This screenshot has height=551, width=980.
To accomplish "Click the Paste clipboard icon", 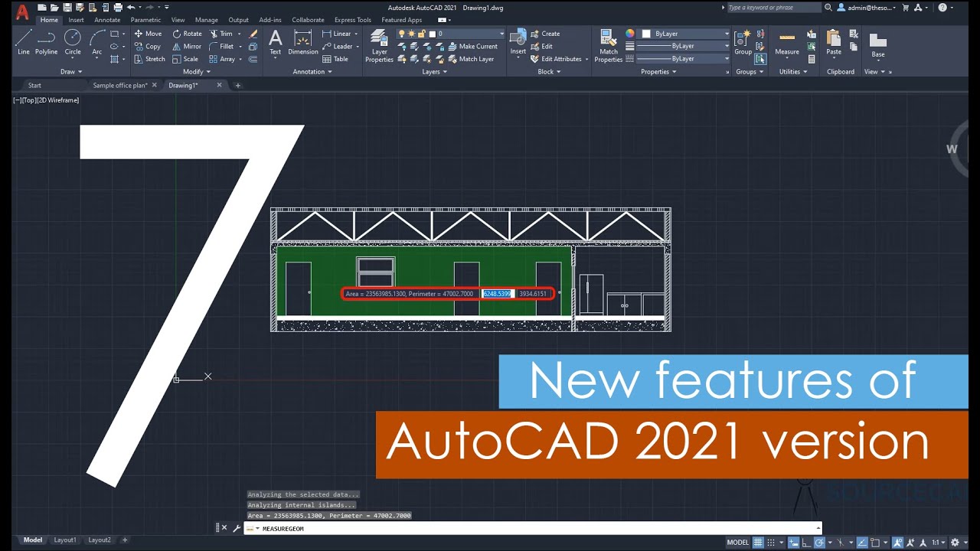I will coord(834,42).
